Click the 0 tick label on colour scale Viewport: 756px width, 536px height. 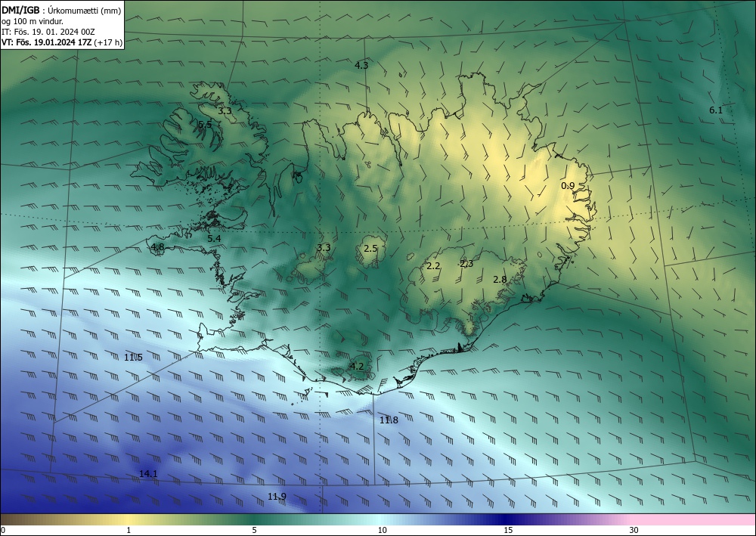coord(3,531)
